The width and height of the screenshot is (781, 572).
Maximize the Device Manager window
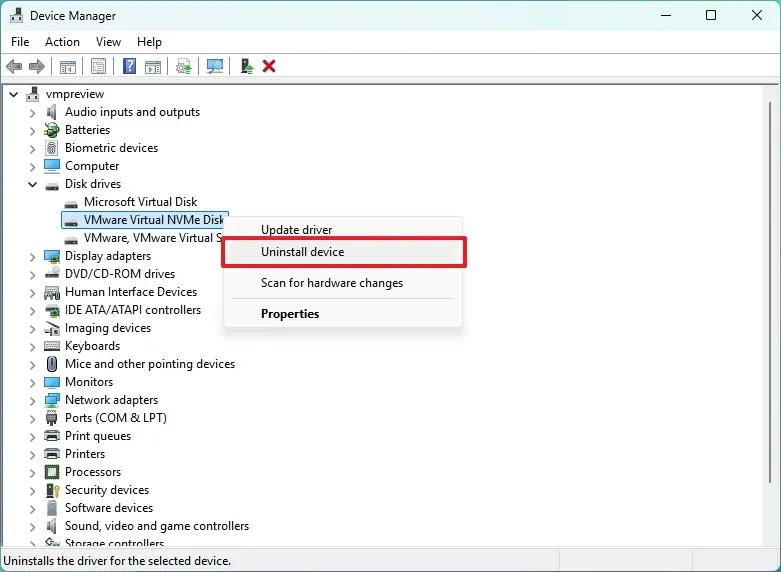click(711, 15)
